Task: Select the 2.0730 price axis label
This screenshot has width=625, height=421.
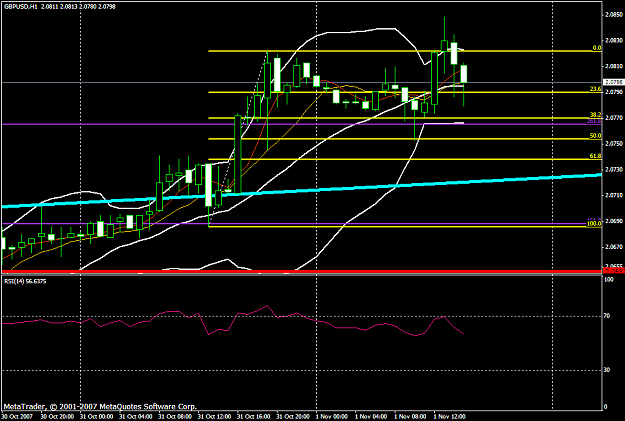Action: point(614,169)
